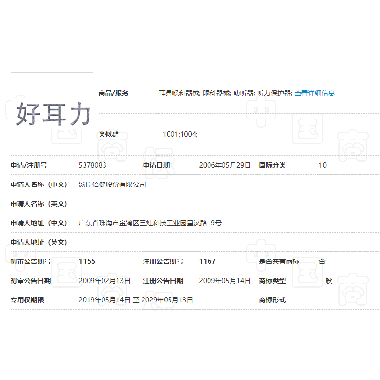Click the application date in 2006
This screenshot has height=380, width=380.
pos(224,165)
